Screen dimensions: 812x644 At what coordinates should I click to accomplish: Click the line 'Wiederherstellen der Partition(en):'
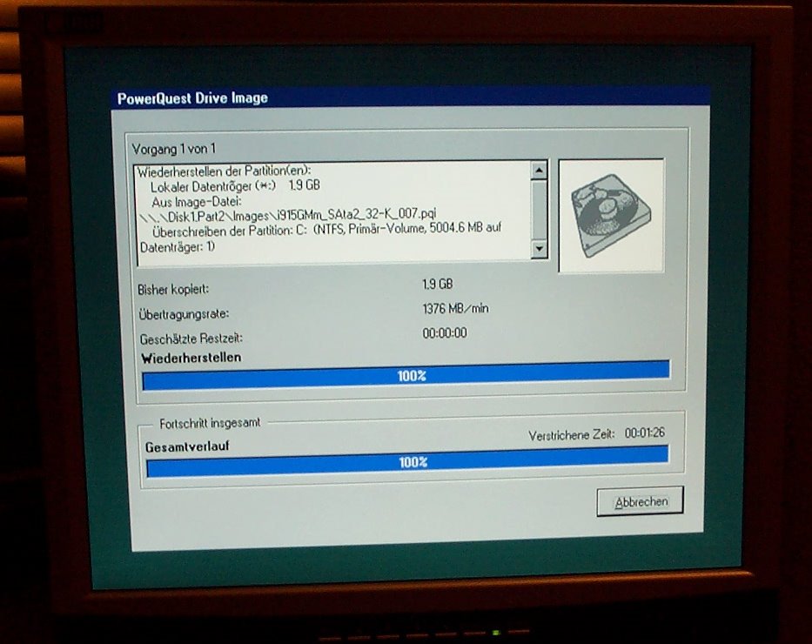click(224, 171)
